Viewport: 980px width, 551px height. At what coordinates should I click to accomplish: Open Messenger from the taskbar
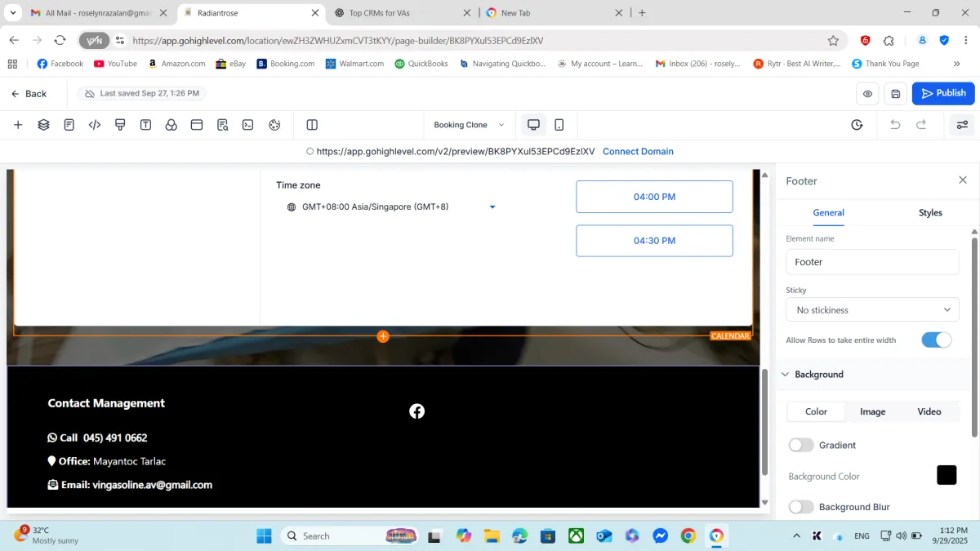pos(661,536)
